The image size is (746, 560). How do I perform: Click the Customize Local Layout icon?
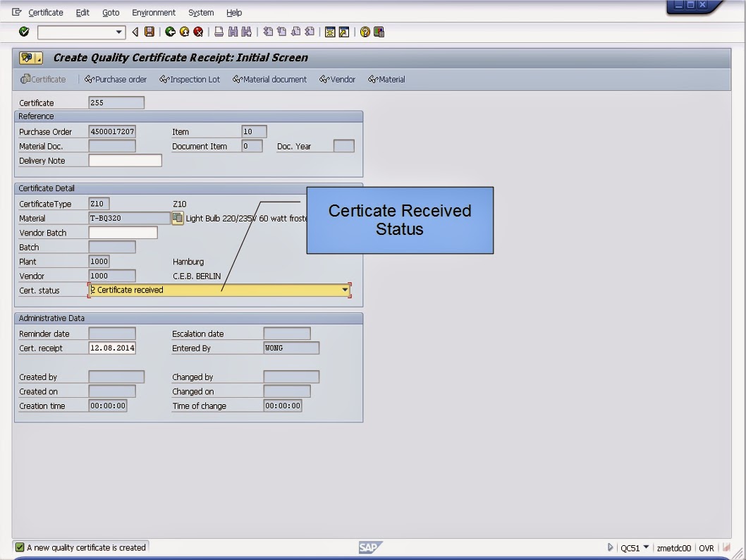pos(379,32)
